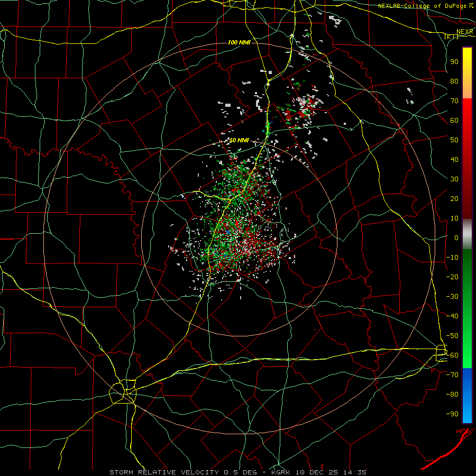Select the 80 value on velocity scale

454,81
